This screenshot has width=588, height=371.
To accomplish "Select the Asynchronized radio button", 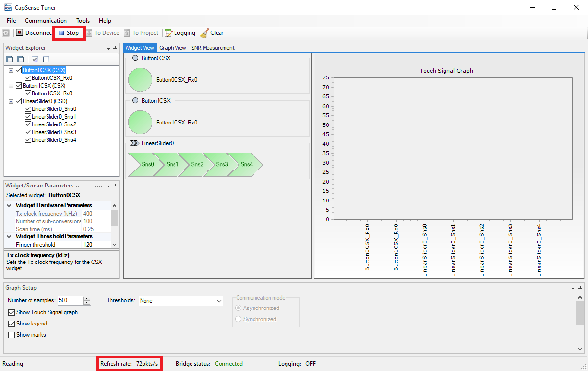I will tap(238, 308).
